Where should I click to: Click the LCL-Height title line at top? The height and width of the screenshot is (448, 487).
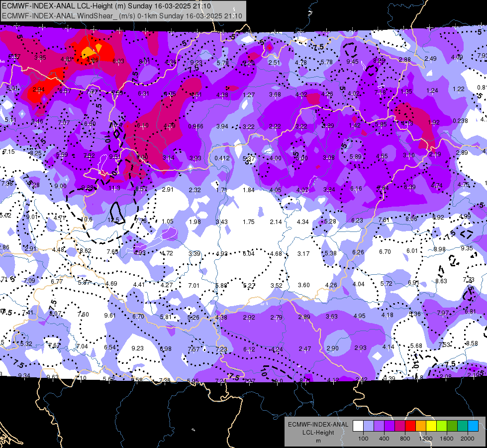tap(106, 6)
